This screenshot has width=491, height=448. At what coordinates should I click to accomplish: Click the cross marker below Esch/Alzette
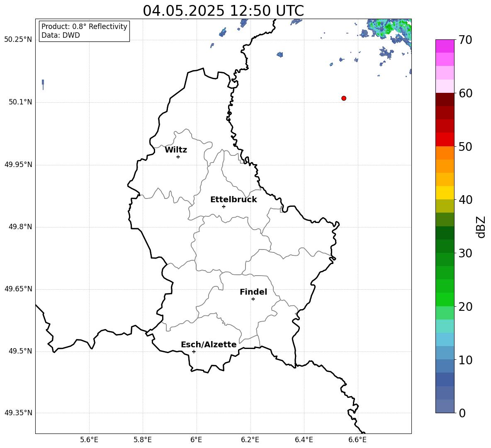194,351
